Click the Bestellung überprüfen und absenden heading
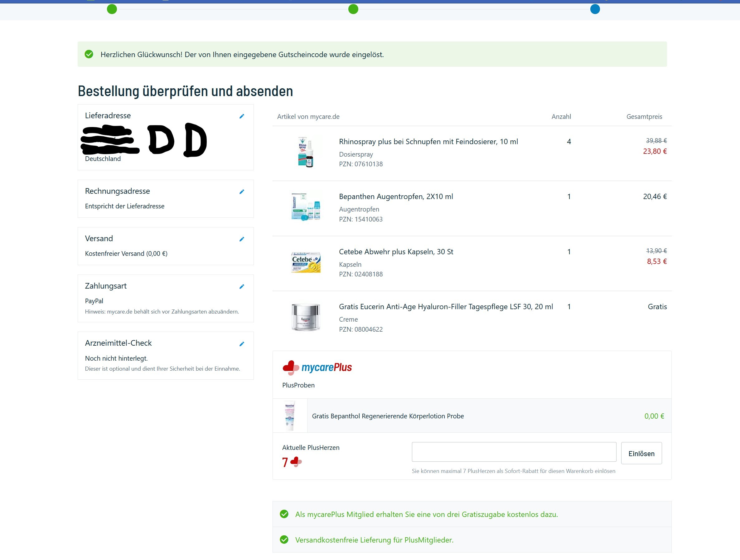This screenshot has height=560, width=740. (185, 91)
